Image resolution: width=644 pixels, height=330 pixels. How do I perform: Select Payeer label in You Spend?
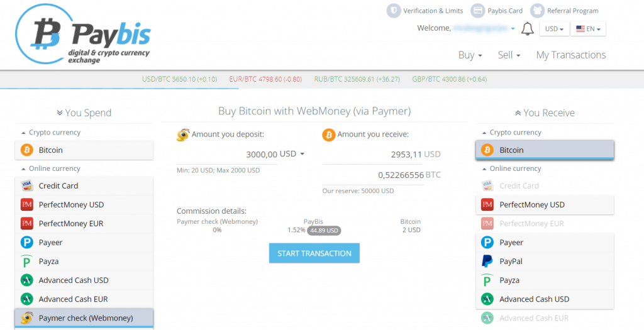[50, 243]
